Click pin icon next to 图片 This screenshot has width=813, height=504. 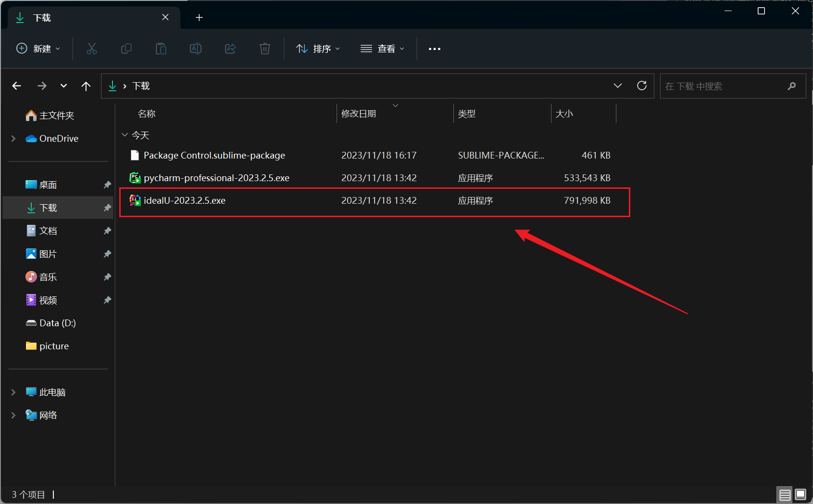pyautogui.click(x=107, y=254)
